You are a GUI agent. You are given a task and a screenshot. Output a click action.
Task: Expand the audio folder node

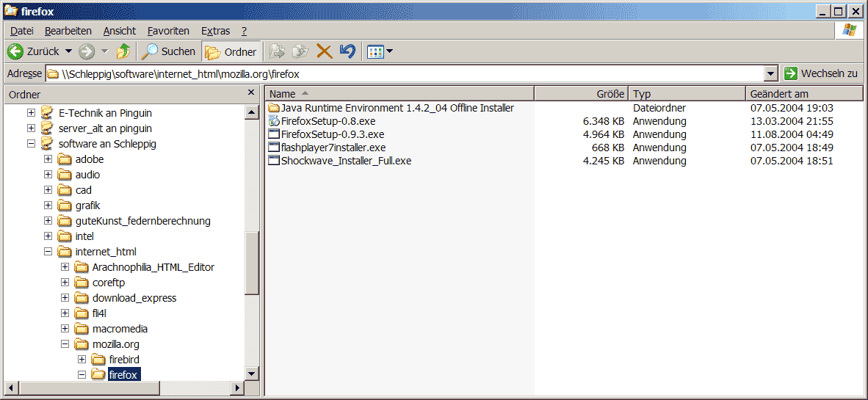[x=48, y=175]
